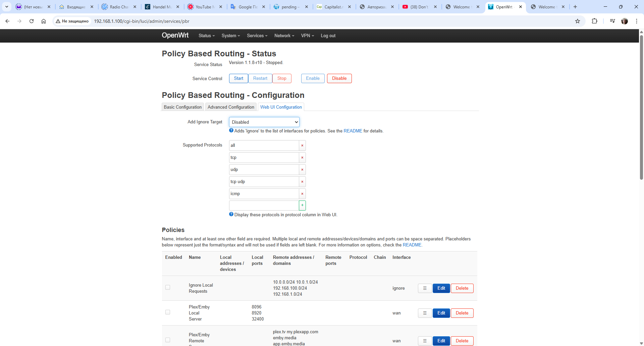Click the empty new protocol input field

[x=264, y=205]
